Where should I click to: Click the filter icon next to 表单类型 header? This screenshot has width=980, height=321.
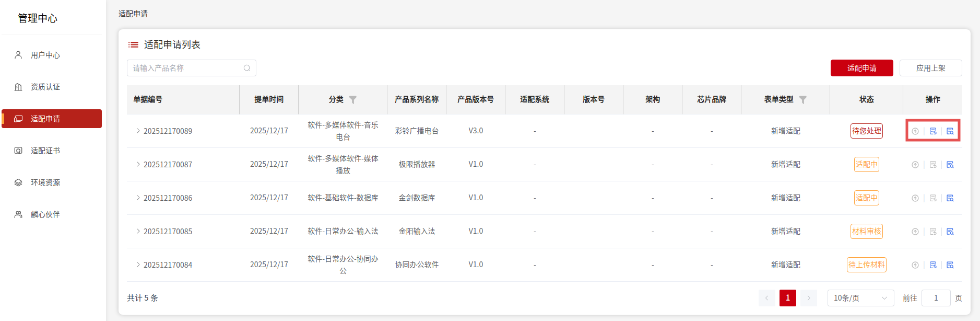(803, 100)
